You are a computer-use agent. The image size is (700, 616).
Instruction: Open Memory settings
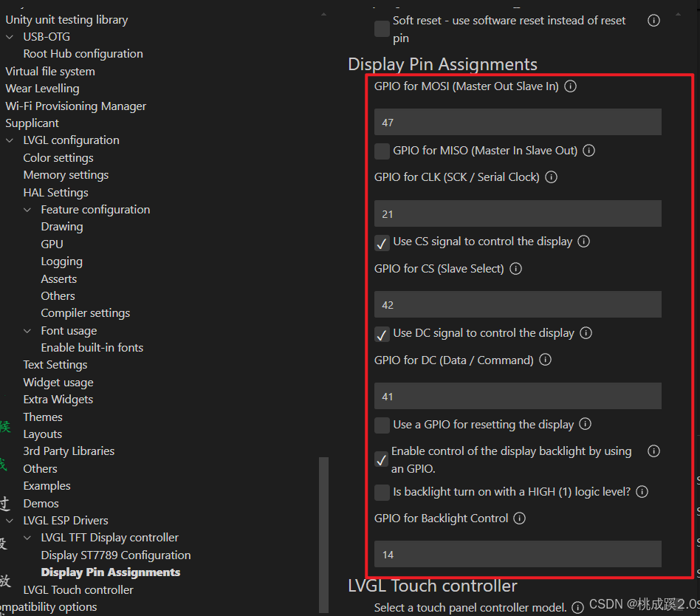pyautogui.click(x=66, y=175)
